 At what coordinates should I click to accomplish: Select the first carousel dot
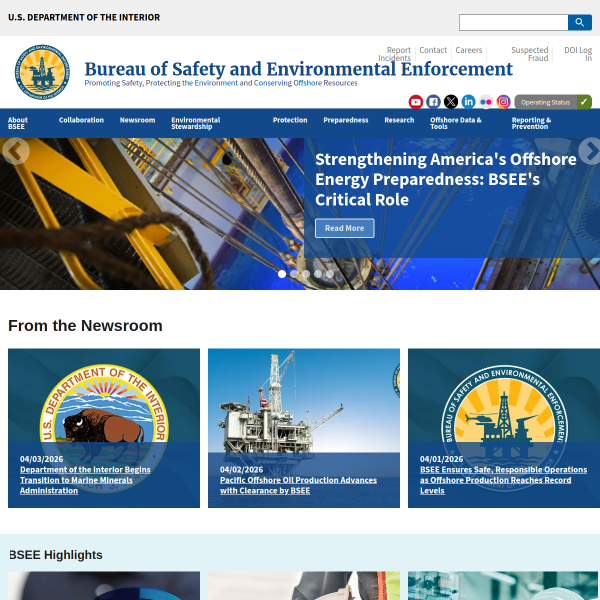pyautogui.click(x=282, y=274)
